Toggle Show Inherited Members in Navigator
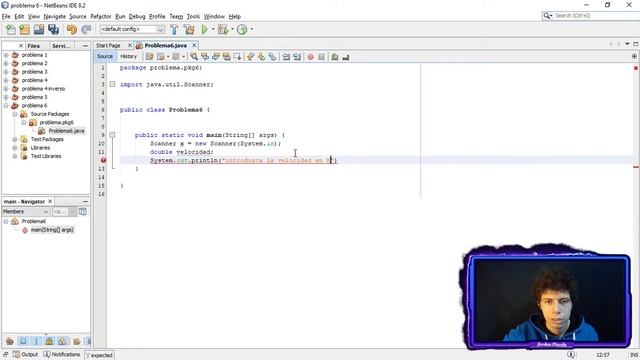The height and width of the screenshot is (360, 640). tap(10, 341)
